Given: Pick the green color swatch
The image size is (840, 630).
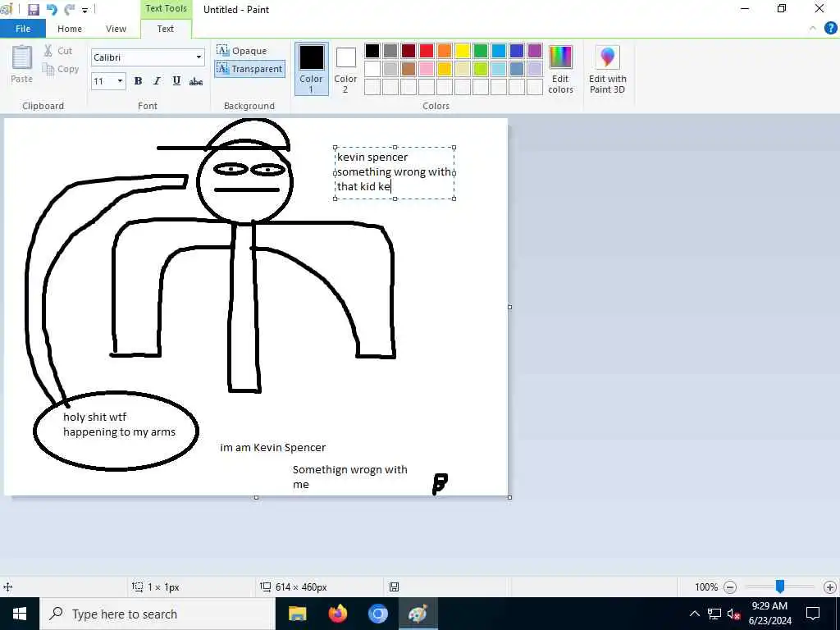Looking at the screenshot, I should 481,51.
